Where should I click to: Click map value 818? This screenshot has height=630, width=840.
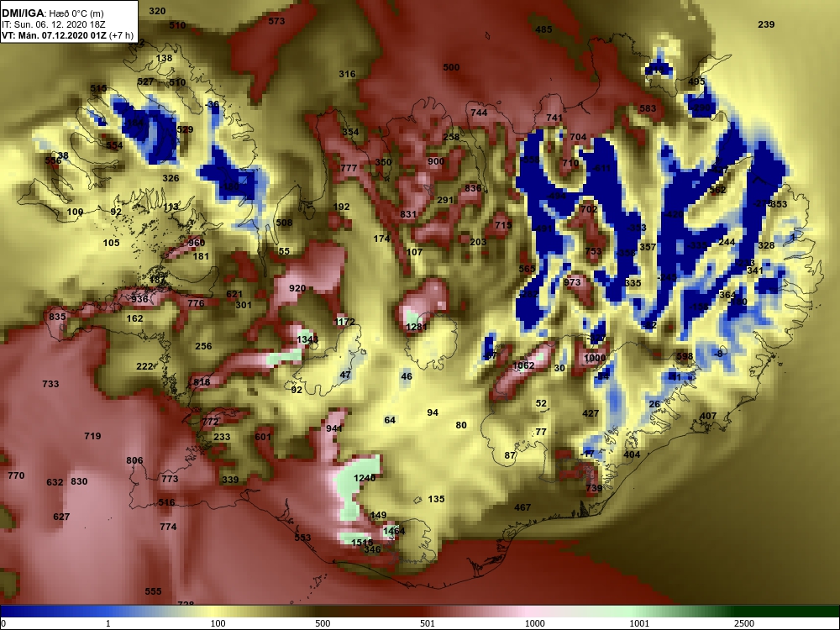(202, 382)
